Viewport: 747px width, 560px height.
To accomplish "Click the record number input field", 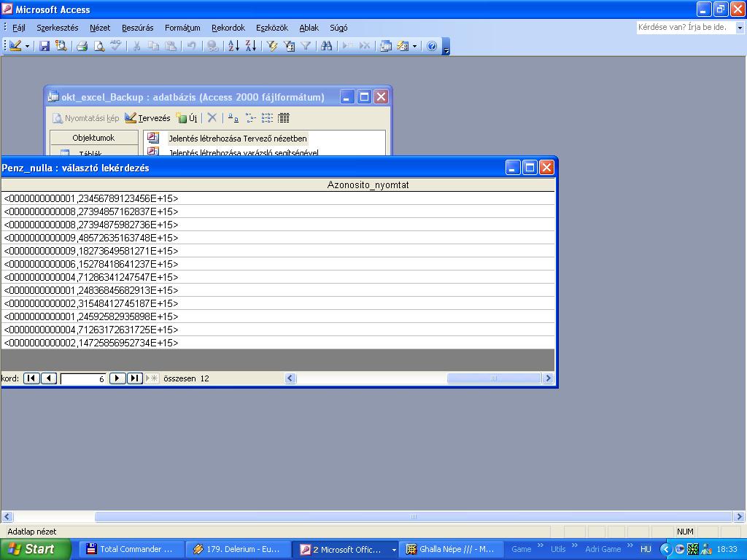I will (83, 378).
